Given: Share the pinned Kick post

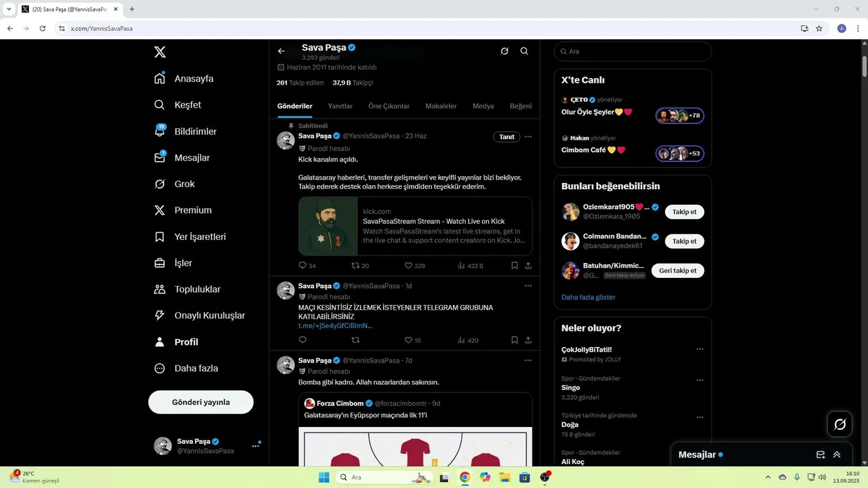Looking at the screenshot, I should [528, 266].
